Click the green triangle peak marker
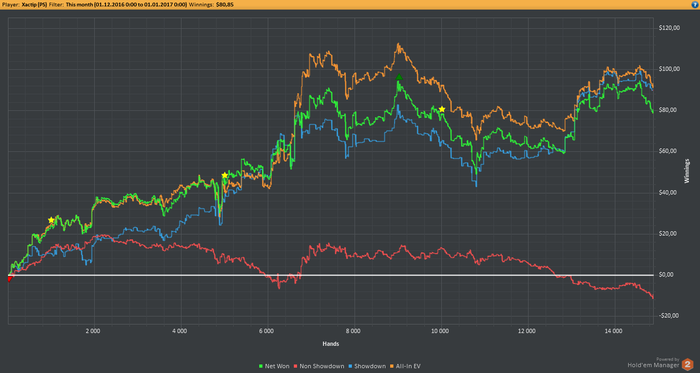This screenshot has width=700, height=373. [399, 77]
